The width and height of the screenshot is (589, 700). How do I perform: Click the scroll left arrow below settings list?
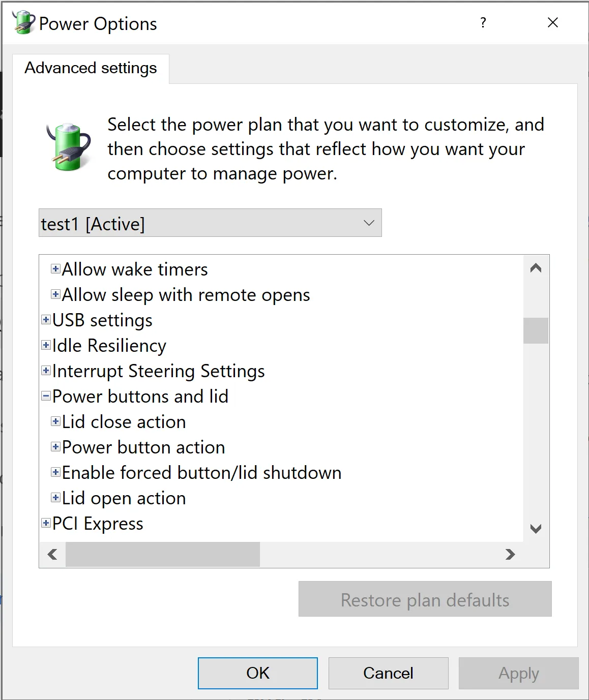[x=51, y=555]
